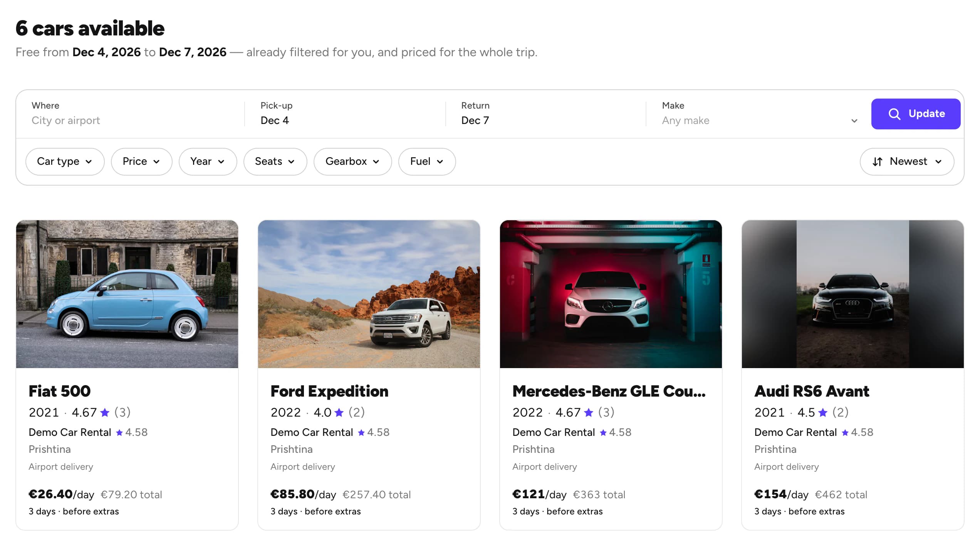Click the €121/day price text
Image resolution: width=980 pixels, height=546 pixels.
(539, 494)
